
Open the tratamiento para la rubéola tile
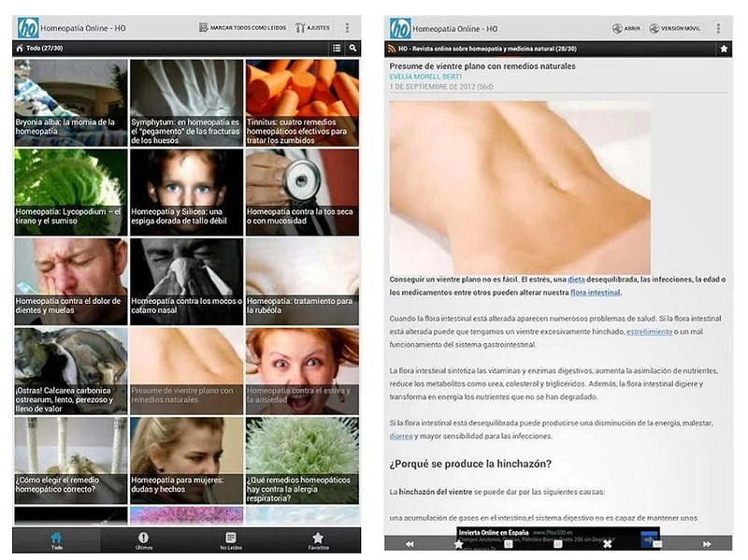(x=302, y=282)
